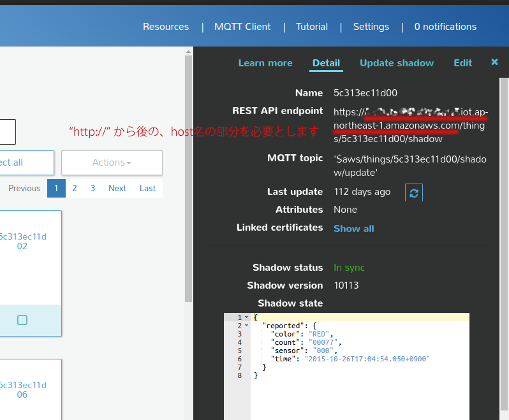Click the thing name value 5c313ec11d00
Screen dimensions: 509x420
[x=365, y=93]
